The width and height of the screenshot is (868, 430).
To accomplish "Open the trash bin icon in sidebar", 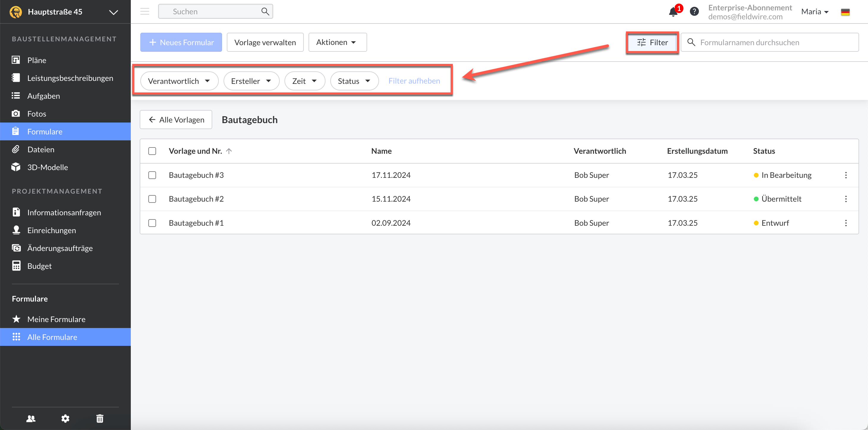I will (100, 418).
